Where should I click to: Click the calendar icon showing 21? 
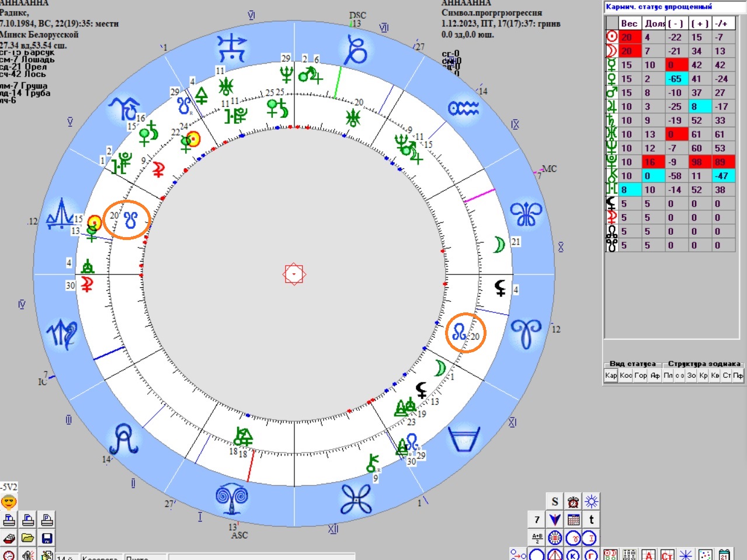724,554
